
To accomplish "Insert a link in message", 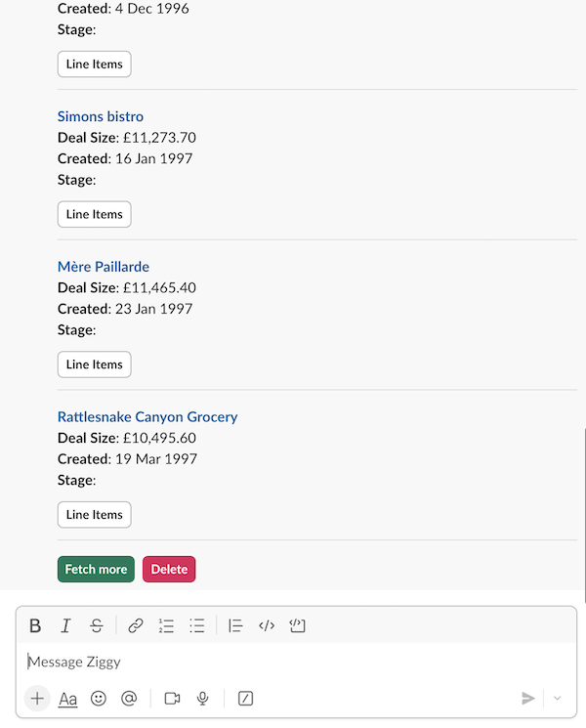I will click(136, 626).
